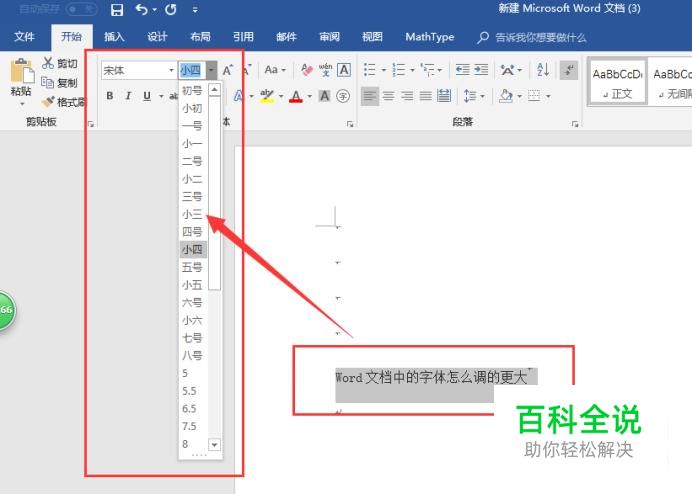Toggle Underline formatting
Screen dimensions: 692x494
tap(147, 96)
